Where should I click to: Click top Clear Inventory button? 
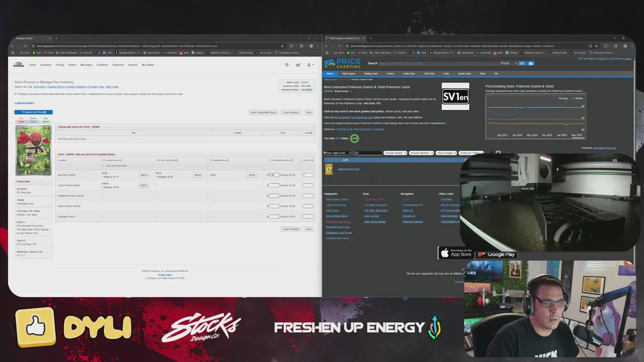(291, 113)
